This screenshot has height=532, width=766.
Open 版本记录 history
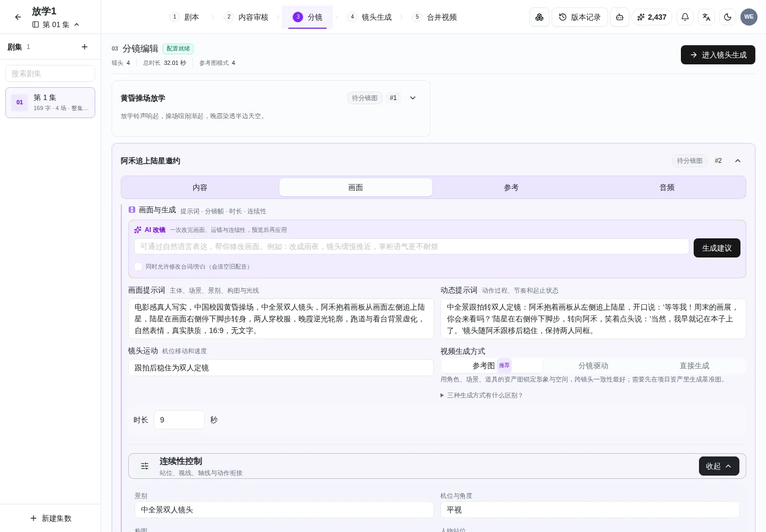pos(580,17)
